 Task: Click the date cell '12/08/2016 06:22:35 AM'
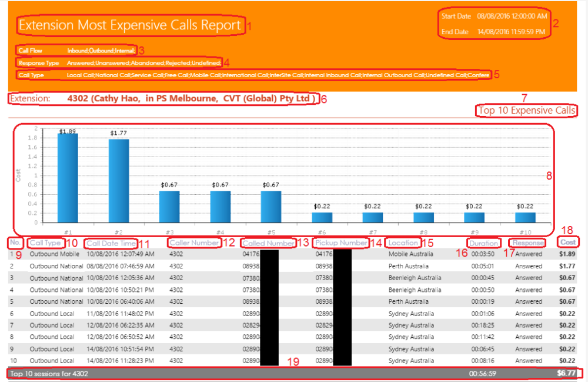click(121, 325)
